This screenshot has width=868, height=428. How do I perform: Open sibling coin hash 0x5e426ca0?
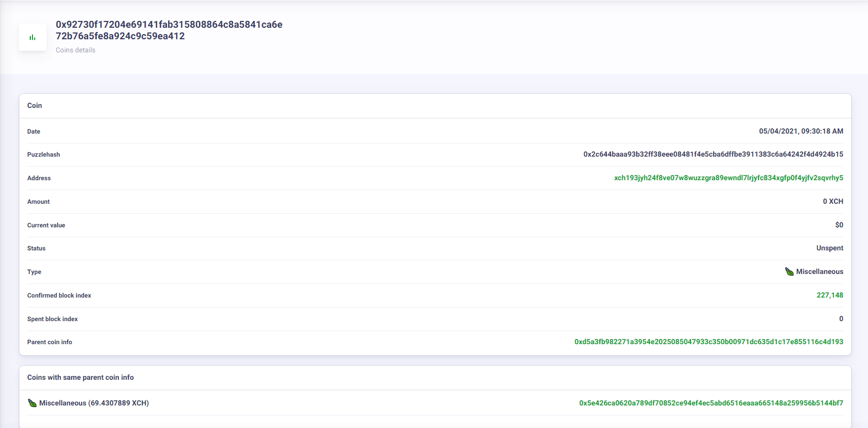tap(711, 403)
